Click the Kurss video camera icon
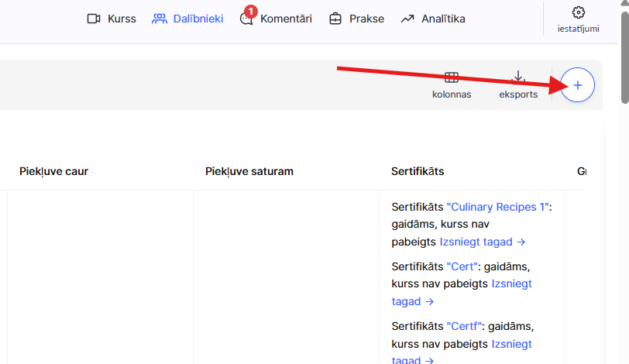Screen dimensions: 629x364 [94, 19]
